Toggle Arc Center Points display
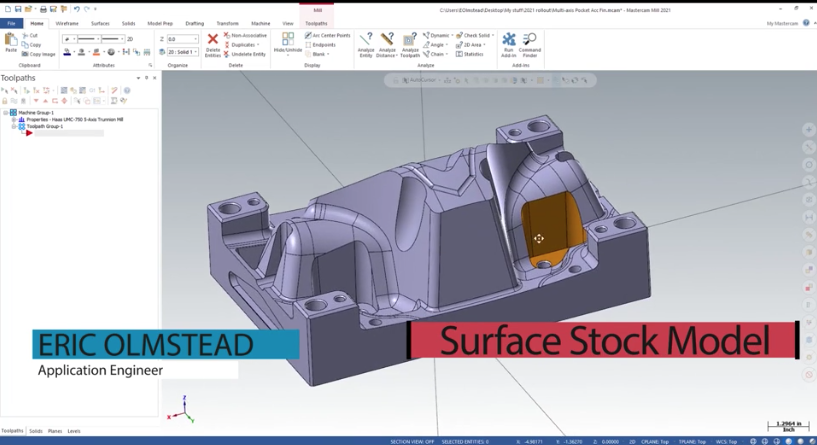The height and width of the screenshot is (445, 817). [327, 35]
